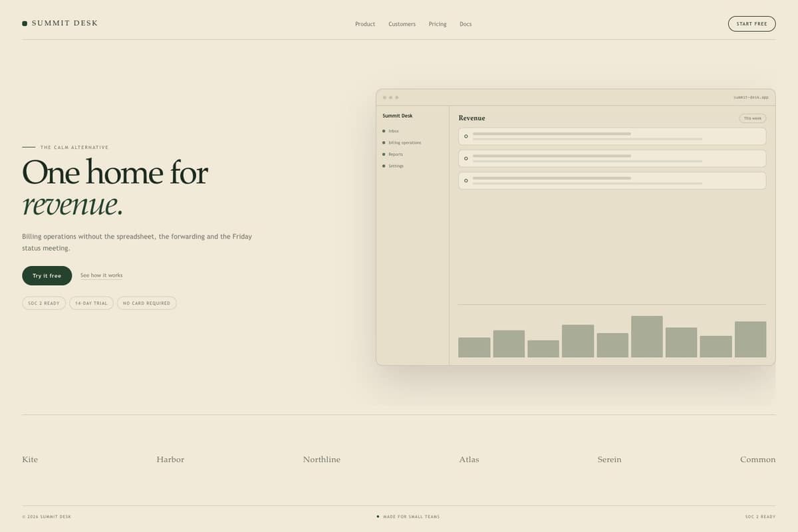798x532 pixels.
Task: Select Settings in the mockup sidebar
Action: [393, 166]
